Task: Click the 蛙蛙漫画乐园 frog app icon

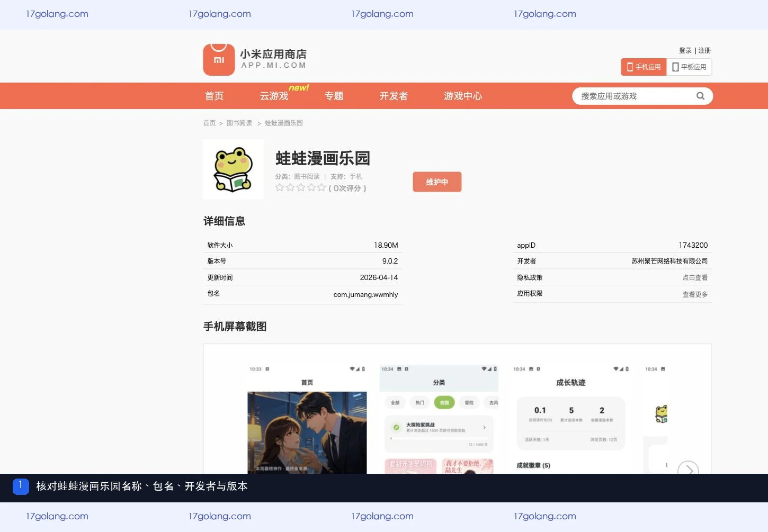Action: pyautogui.click(x=233, y=169)
